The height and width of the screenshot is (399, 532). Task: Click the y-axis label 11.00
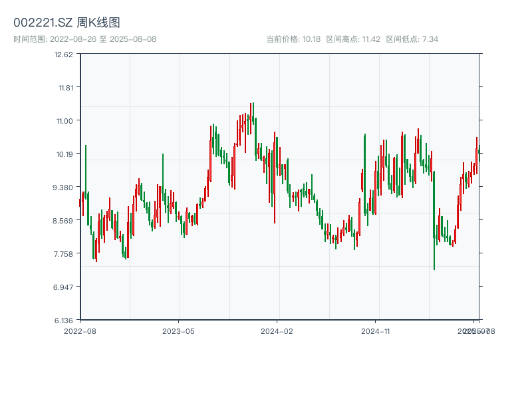pyautogui.click(x=65, y=121)
